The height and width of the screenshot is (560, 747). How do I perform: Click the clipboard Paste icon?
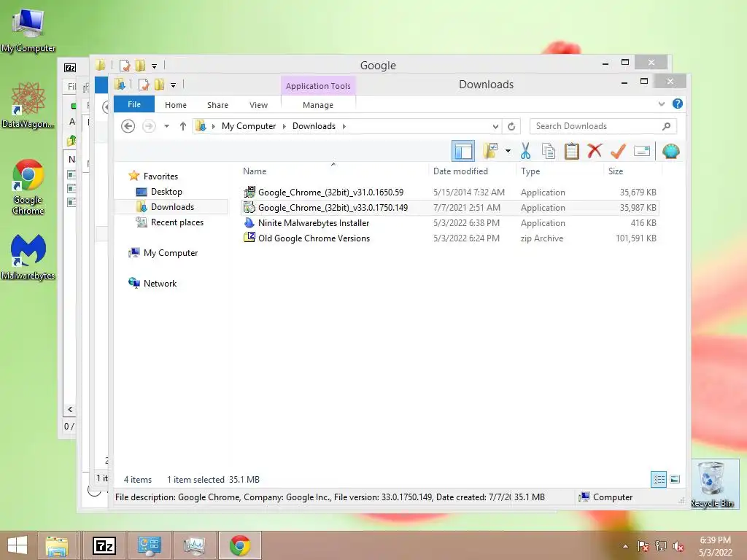click(571, 152)
